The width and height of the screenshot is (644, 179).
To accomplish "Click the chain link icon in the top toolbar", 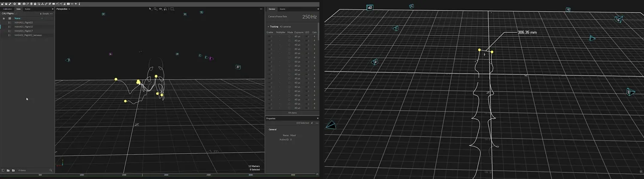I will coord(46,4).
